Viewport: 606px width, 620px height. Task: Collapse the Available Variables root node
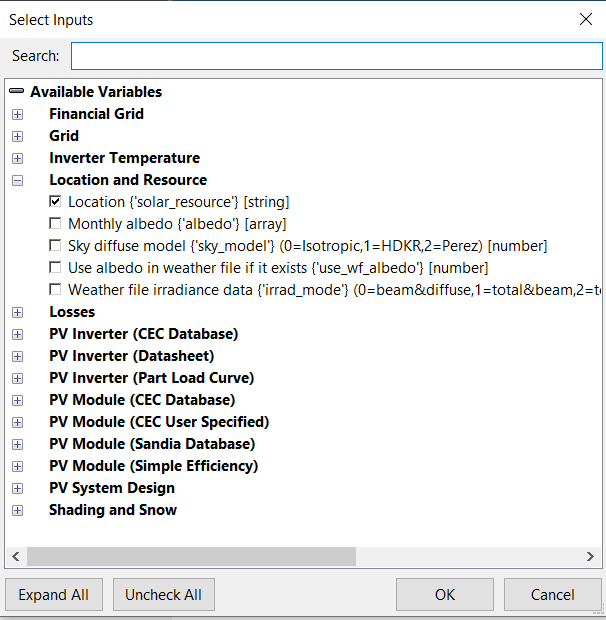point(17,92)
